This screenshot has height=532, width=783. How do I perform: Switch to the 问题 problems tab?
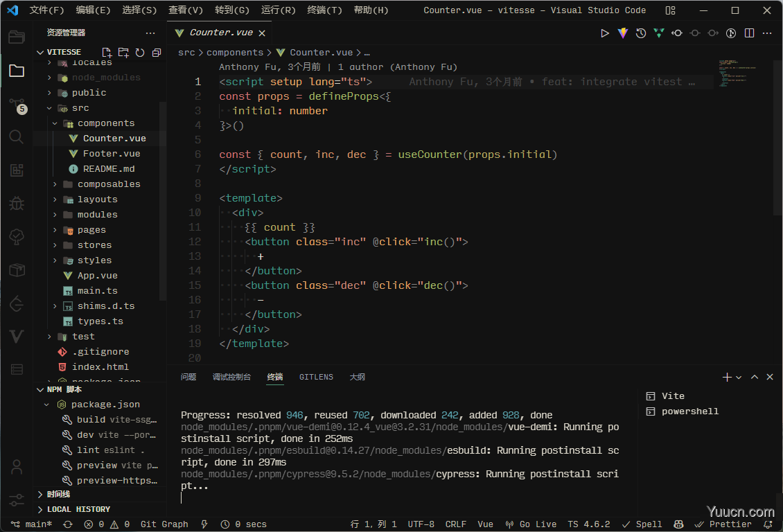point(188,378)
